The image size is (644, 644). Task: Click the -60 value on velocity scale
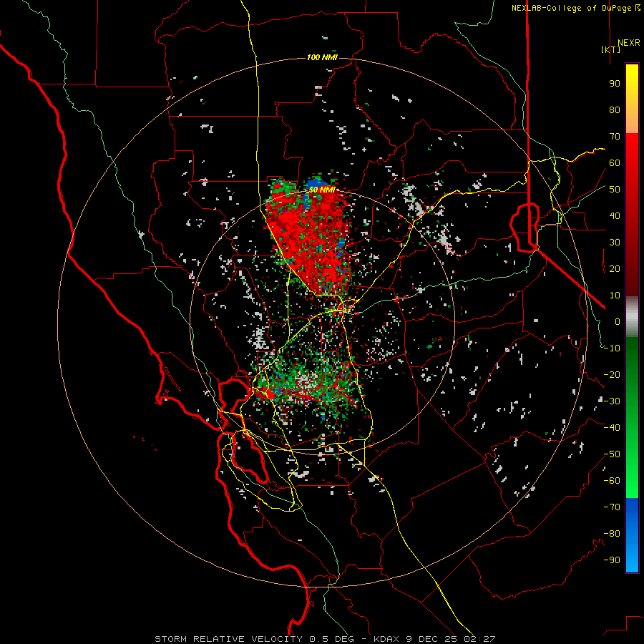coord(612,481)
